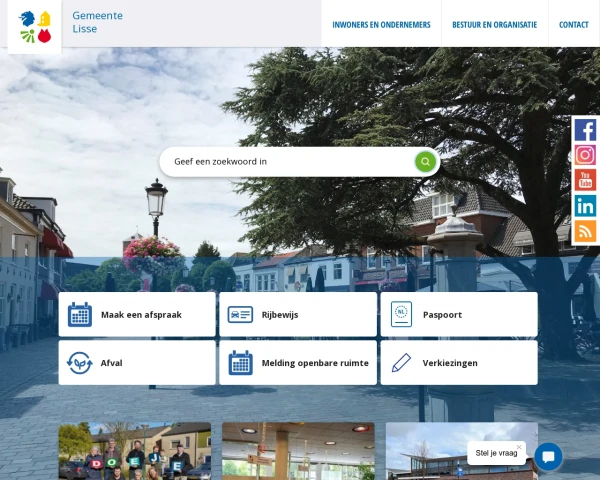This screenshot has width=600, height=480.
Task: Open the YouTube social icon
Action: [585, 180]
